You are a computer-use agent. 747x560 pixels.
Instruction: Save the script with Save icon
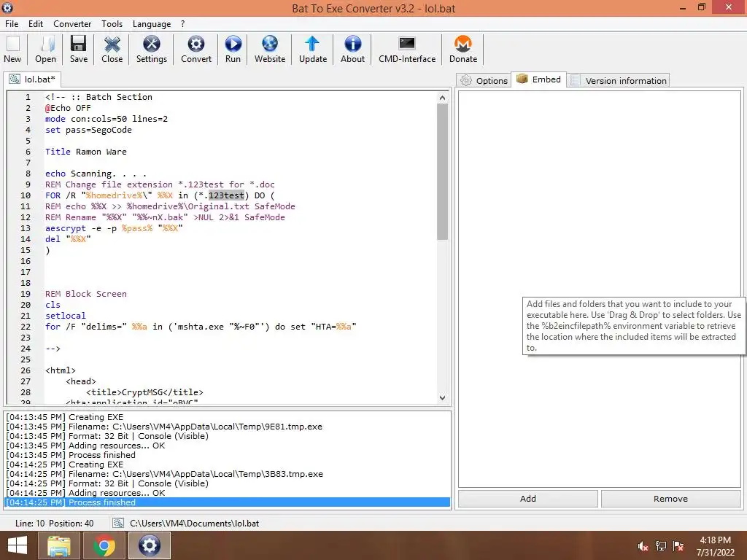tap(79, 49)
